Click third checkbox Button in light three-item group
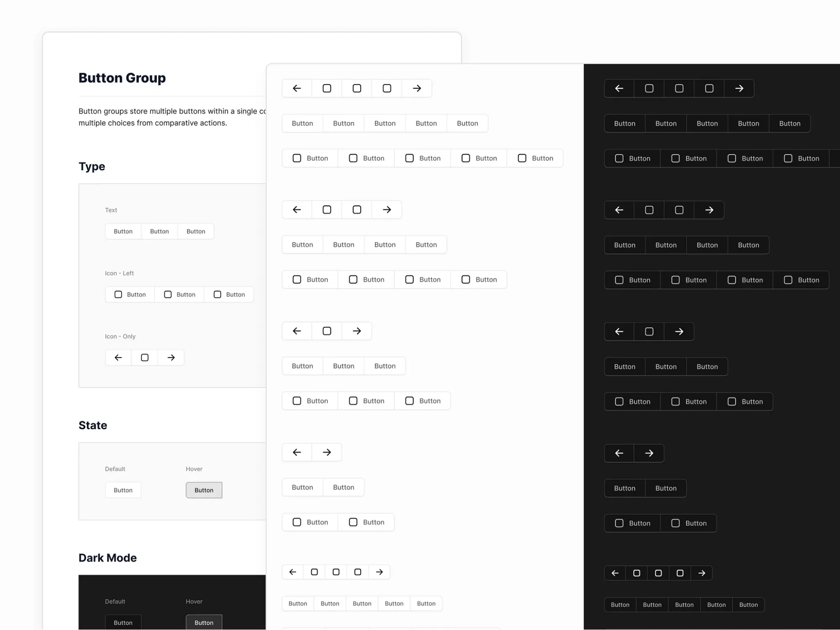Viewport: 840px width, 630px height. pyautogui.click(x=422, y=401)
